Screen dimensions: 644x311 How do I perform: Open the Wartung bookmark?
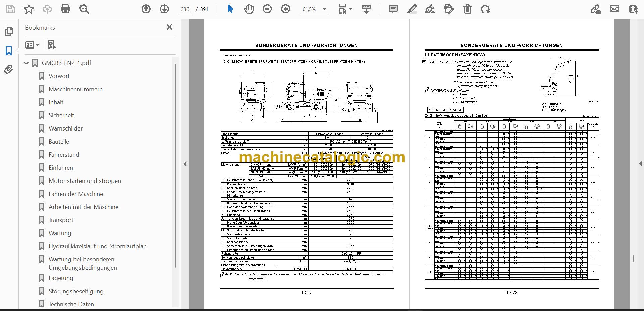tap(60, 233)
